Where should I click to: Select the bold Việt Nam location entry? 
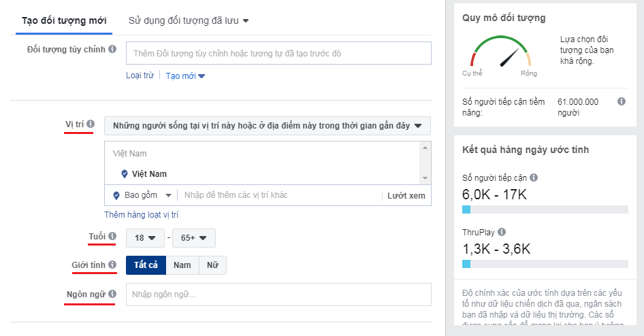point(149,174)
